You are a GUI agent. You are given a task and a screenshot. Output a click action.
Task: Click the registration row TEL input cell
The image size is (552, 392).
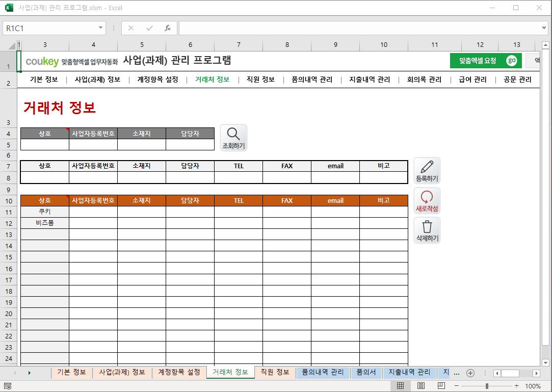(x=239, y=177)
